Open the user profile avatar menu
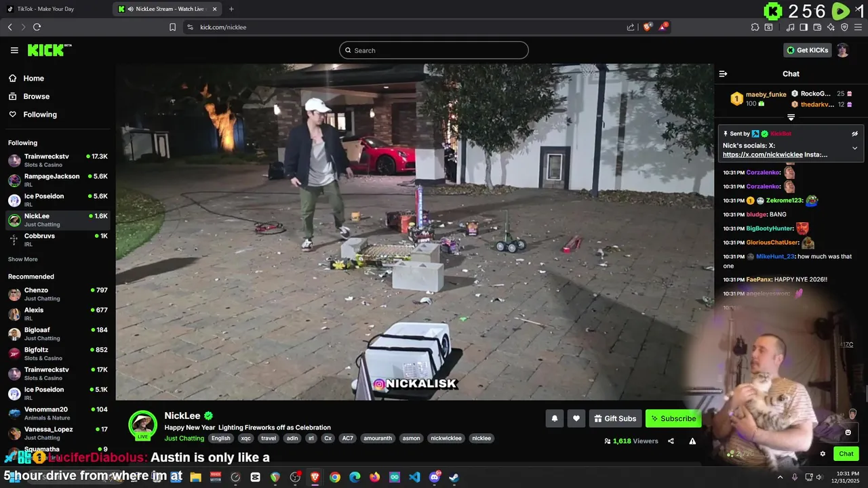Image resolution: width=868 pixels, height=488 pixels. (843, 50)
